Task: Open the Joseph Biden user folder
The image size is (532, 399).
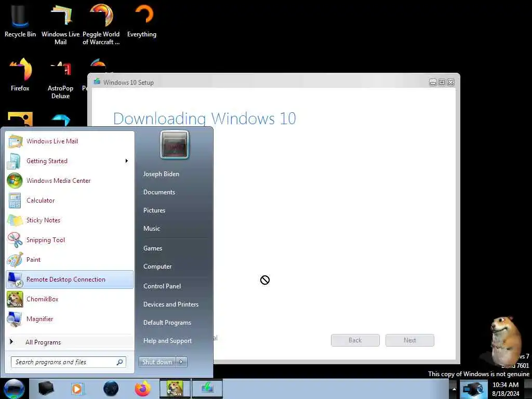Action: [x=161, y=174]
